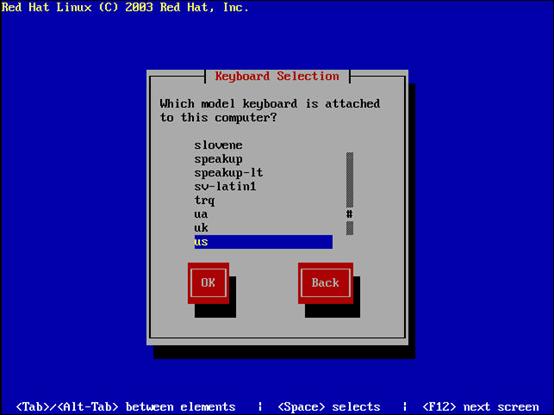The height and width of the screenshot is (415, 554).
Task: Click the keyboard list scrollbar thumb marker
Action: pyautogui.click(x=349, y=214)
